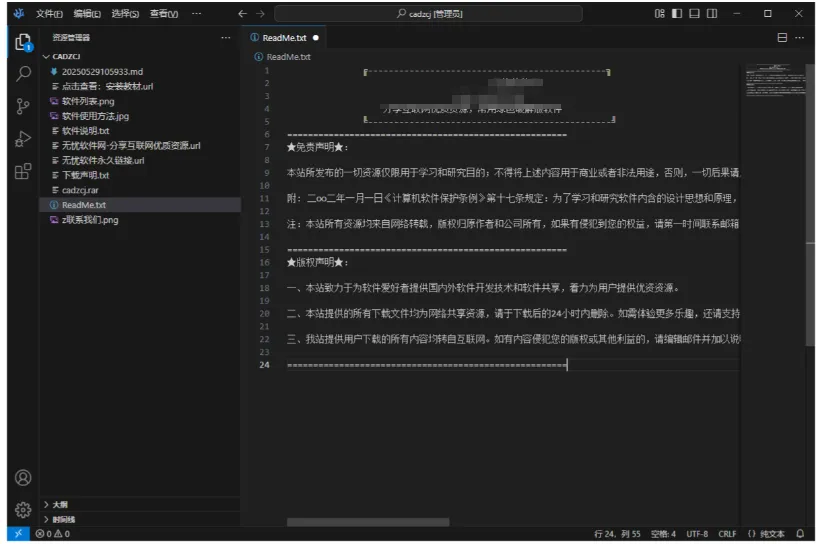827x544 pixels.
Task: Go forward with the right arrow
Action: (x=260, y=14)
